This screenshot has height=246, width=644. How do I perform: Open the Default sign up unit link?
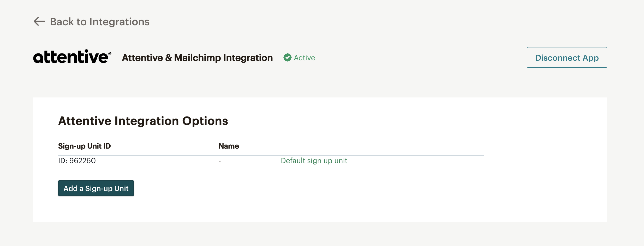pos(314,161)
